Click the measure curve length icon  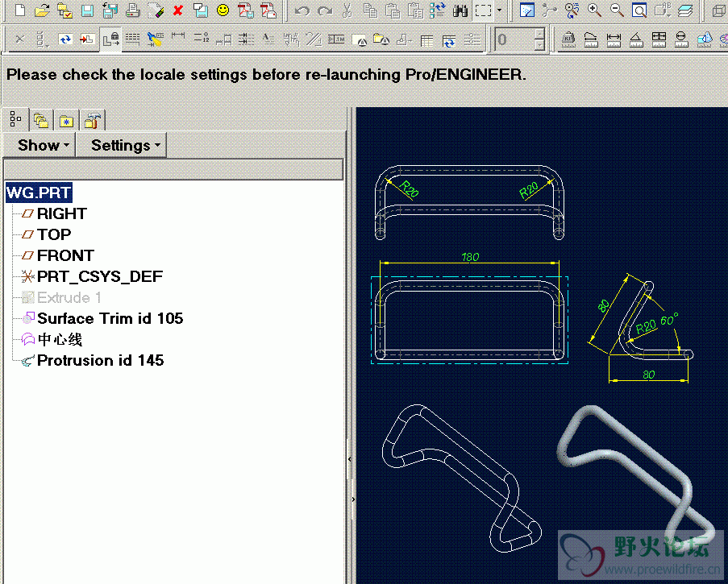click(591, 40)
